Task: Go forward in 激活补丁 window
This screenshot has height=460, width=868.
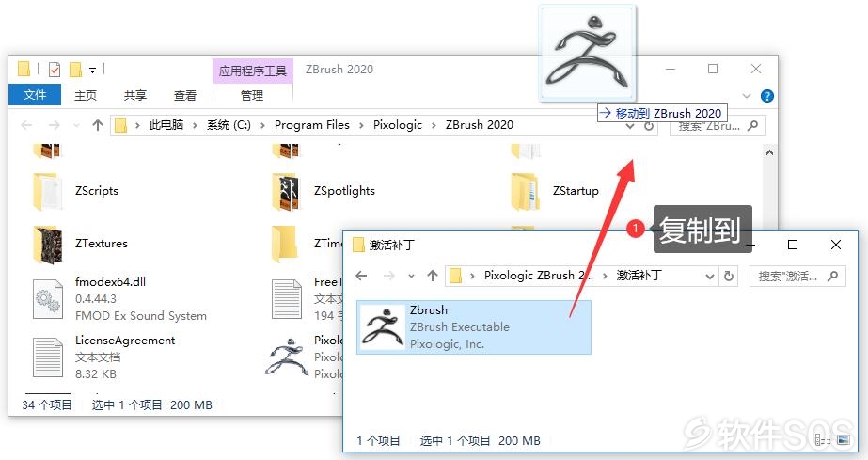Action: (x=389, y=276)
